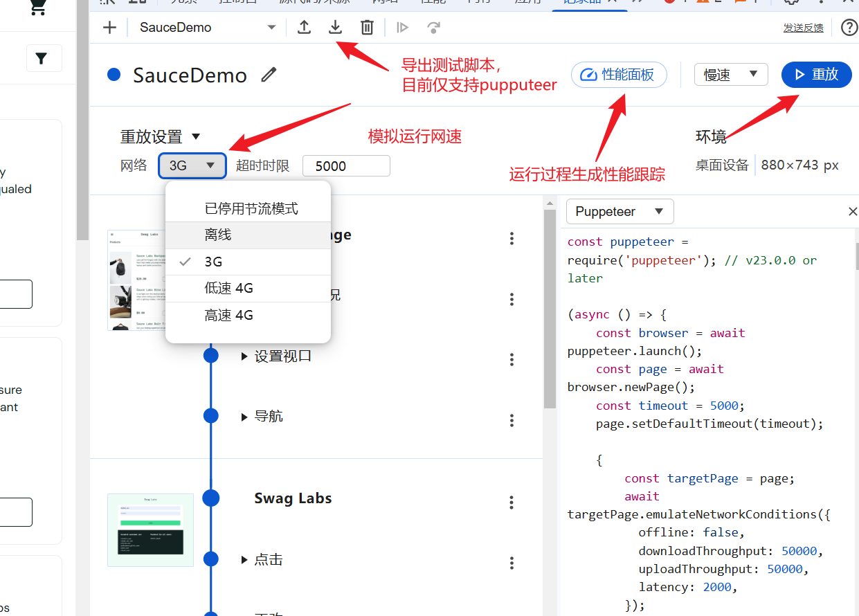Click the Swag Labs section title
The width and height of the screenshot is (859, 616).
[293, 498]
